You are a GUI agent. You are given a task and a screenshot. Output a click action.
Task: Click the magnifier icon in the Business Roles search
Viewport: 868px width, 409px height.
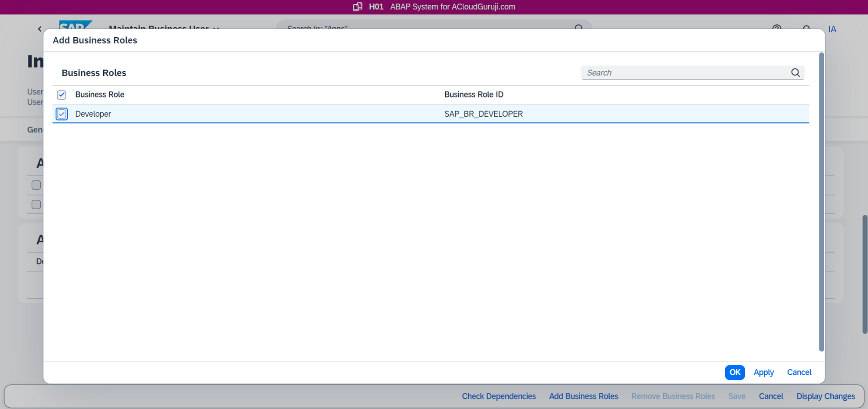point(795,73)
